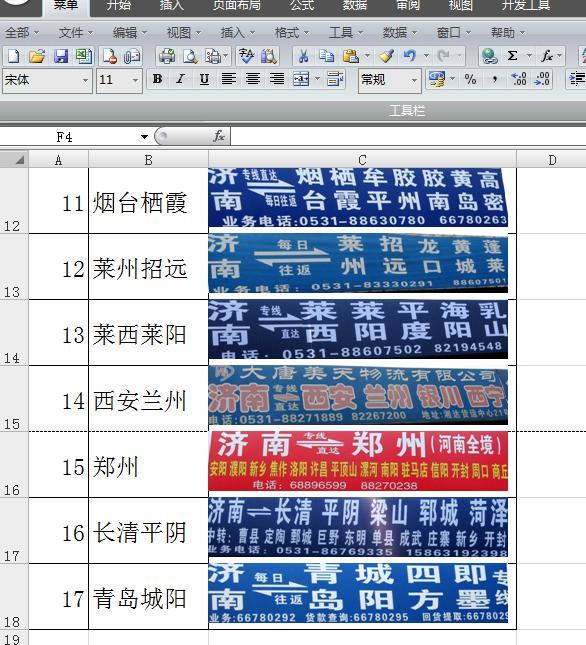Image resolution: width=586 pixels, height=645 pixels.
Task: Click the Save floppy disk icon
Action: tap(60, 56)
